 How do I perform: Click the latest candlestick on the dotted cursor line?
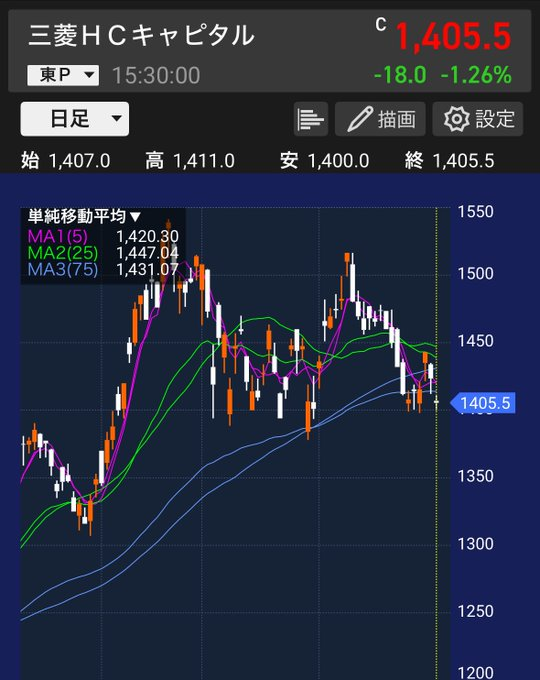click(x=436, y=402)
